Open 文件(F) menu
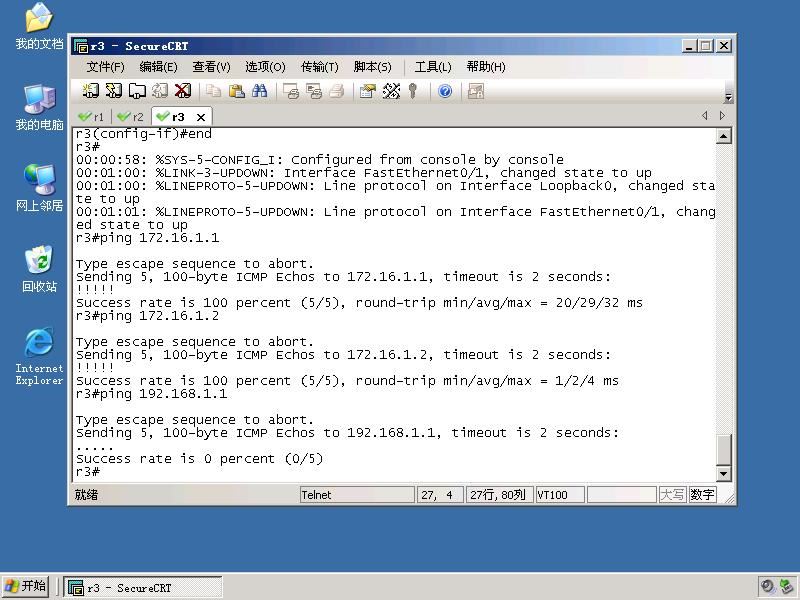Screen dimensions: 800x600 106,67
